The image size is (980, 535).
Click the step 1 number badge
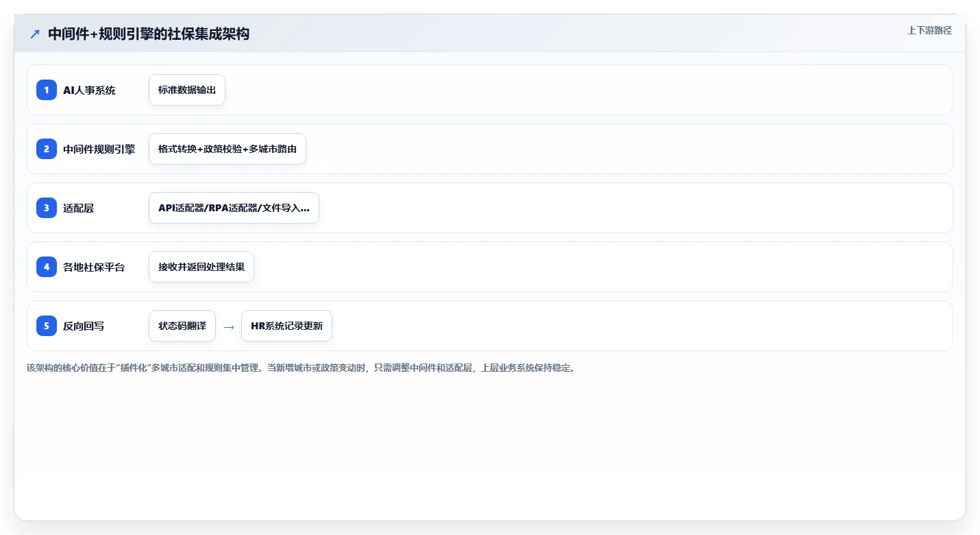click(x=47, y=90)
